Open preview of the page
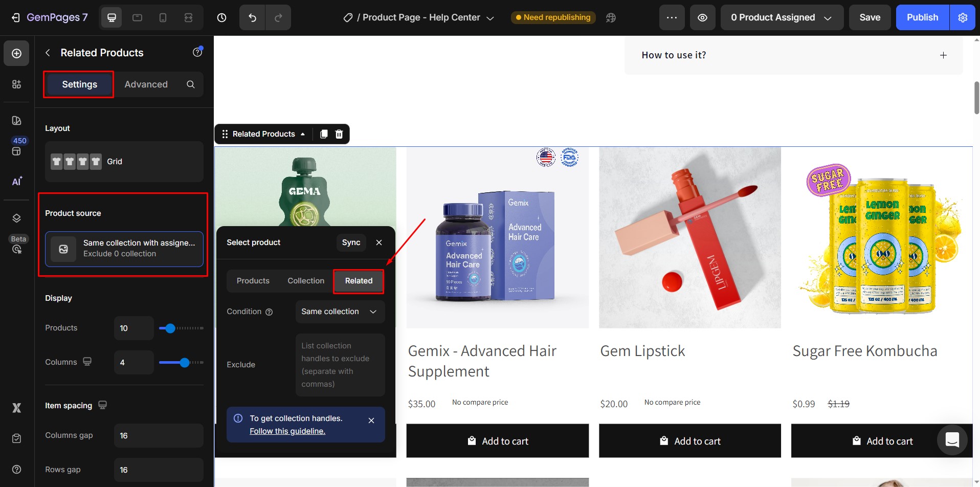The height and width of the screenshot is (487, 980). [x=702, y=17]
